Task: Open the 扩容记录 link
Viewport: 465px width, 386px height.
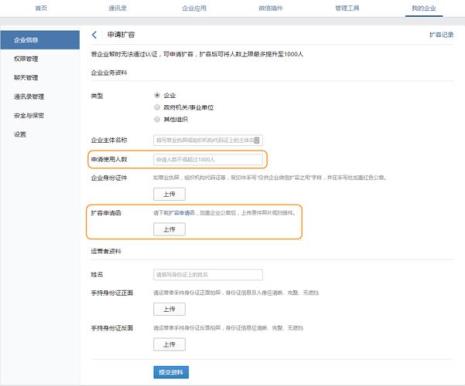Action: point(441,35)
